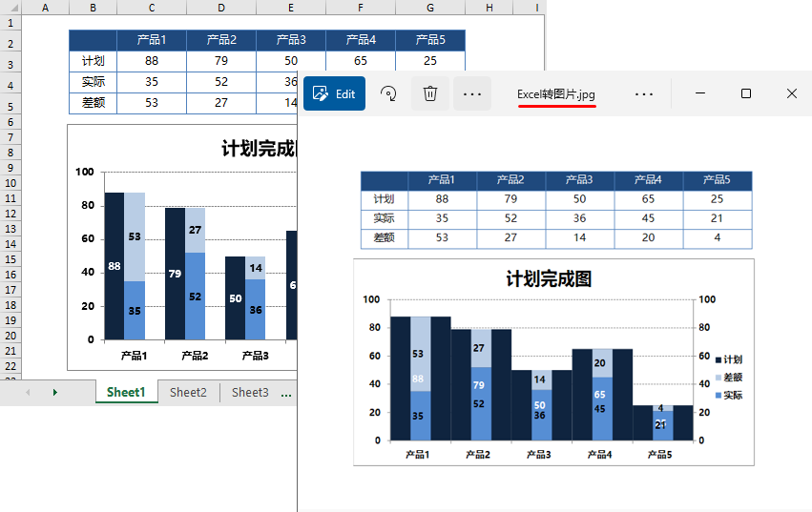Image resolution: width=812 pixels, height=512 pixels.
Task: Click the trash delete icon
Action: tap(429, 93)
